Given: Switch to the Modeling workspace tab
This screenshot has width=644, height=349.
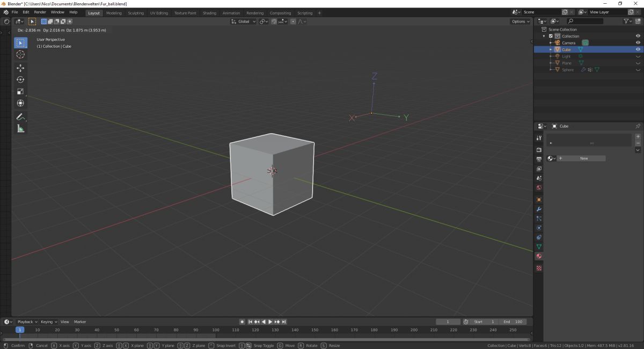Looking at the screenshot, I should [x=114, y=13].
